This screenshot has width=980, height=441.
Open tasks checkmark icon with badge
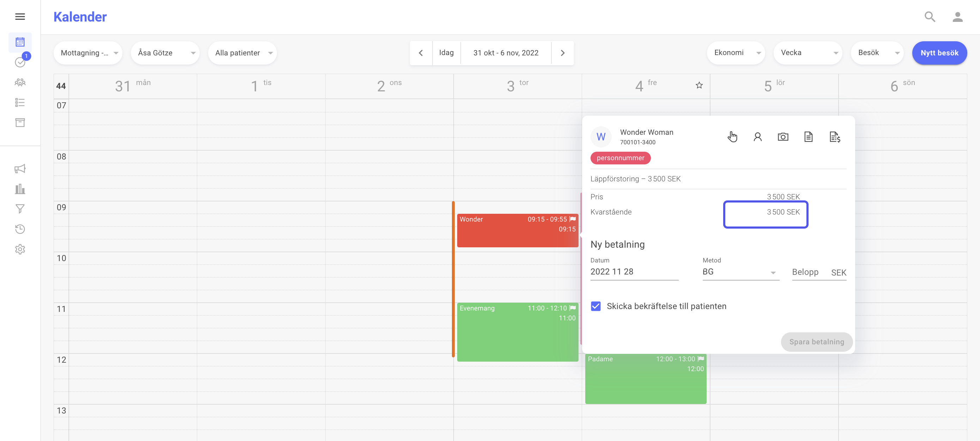click(20, 62)
